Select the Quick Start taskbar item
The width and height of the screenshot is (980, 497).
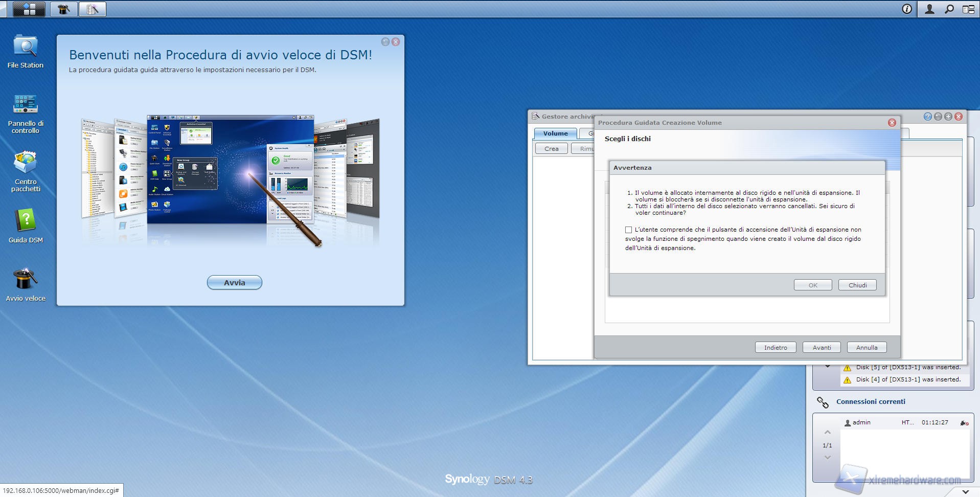click(x=64, y=9)
